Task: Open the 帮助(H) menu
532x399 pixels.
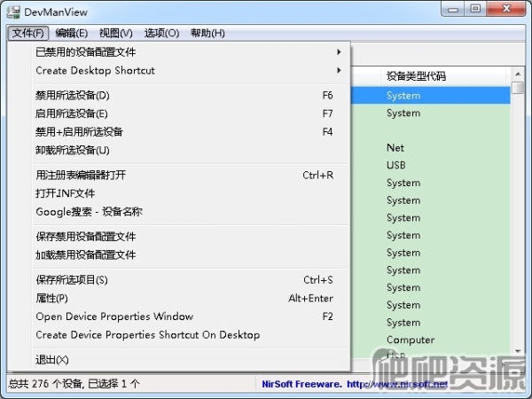Action: [207, 33]
